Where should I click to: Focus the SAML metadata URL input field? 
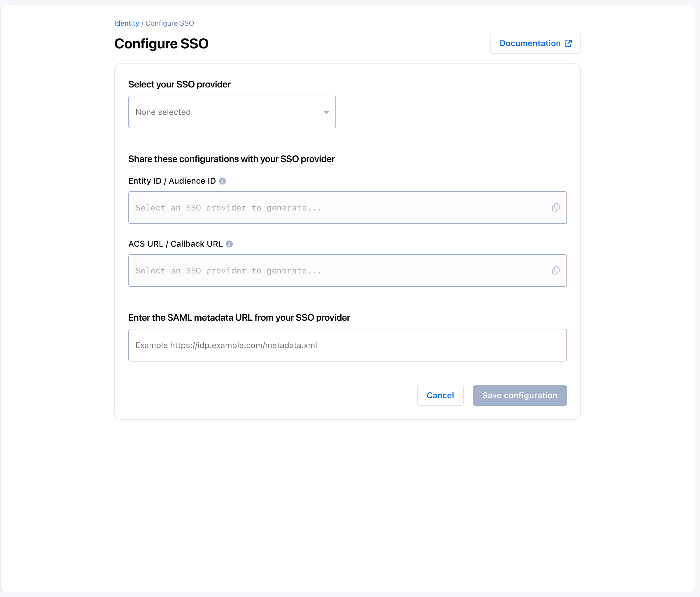[x=347, y=345]
